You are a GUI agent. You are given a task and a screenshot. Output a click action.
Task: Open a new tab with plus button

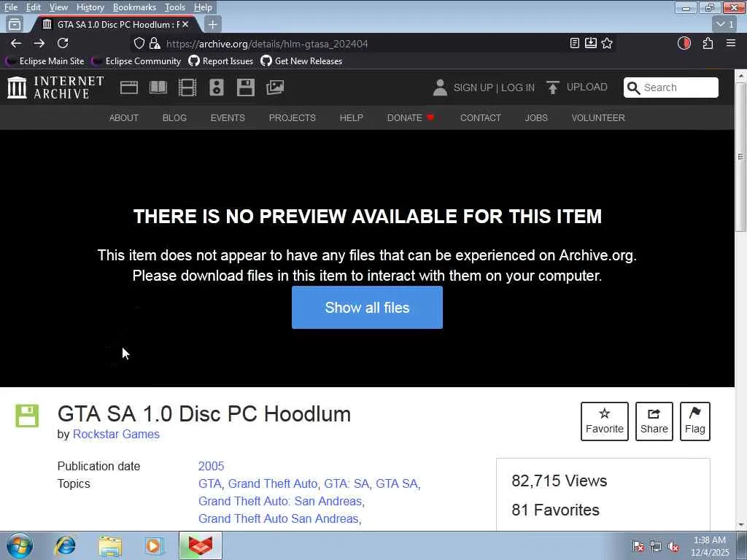coord(212,24)
